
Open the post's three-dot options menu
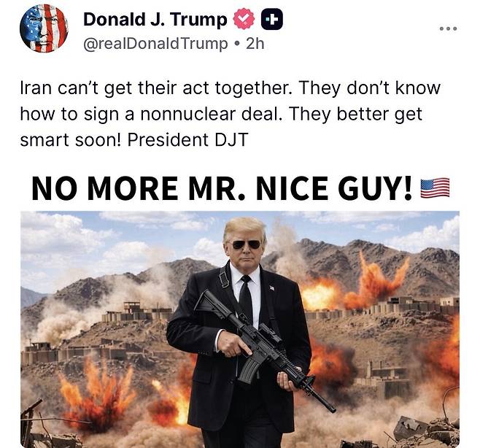coord(448,28)
